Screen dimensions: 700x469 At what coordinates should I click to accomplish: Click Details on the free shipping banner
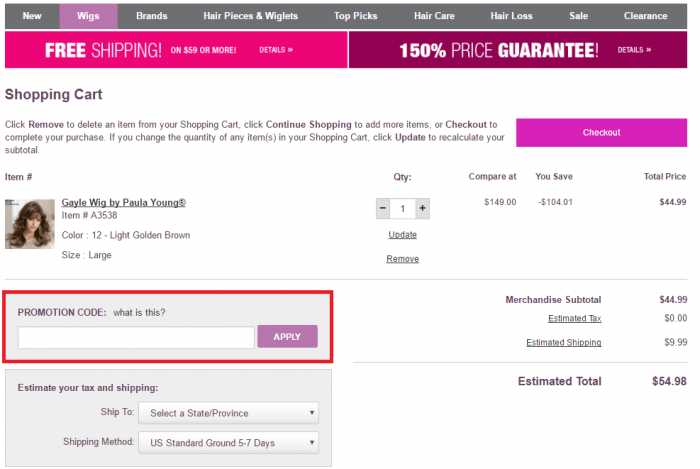tap(276, 49)
